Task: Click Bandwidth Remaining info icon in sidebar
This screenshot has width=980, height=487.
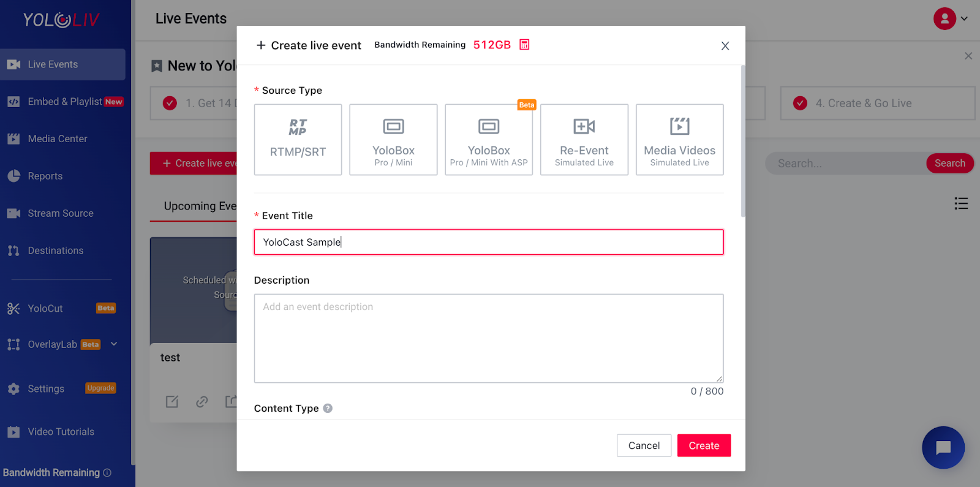Action: pos(107,473)
